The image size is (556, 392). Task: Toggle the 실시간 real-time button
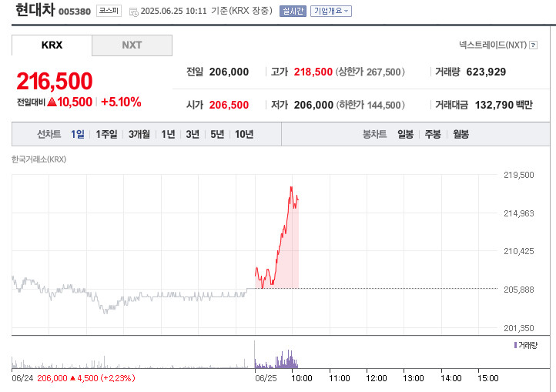pyautogui.click(x=293, y=12)
